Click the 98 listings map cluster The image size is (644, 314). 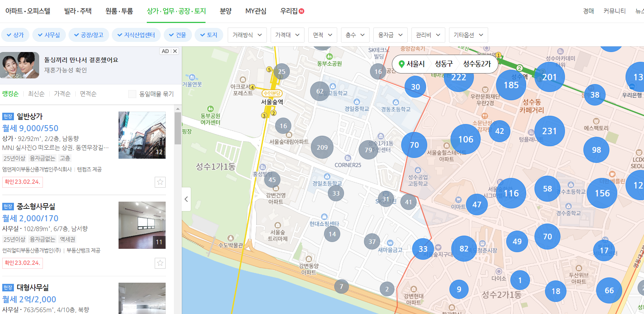click(596, 150)
